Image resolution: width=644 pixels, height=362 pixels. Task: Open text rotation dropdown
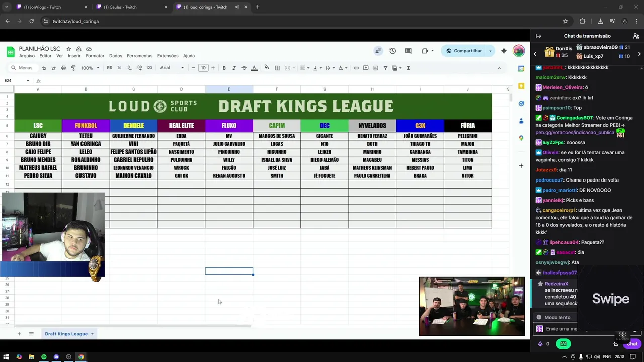(x=342, y=68)
